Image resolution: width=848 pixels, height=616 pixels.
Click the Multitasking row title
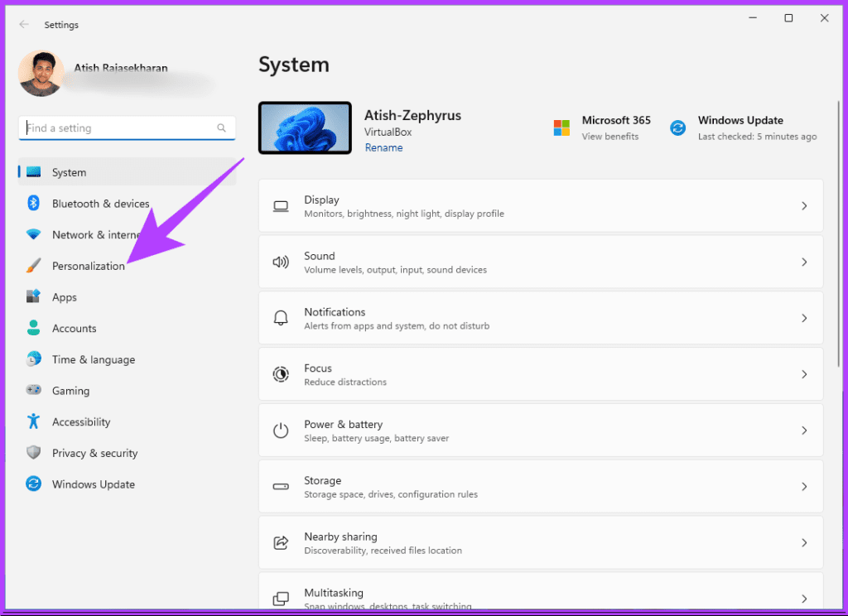[334, 593]
